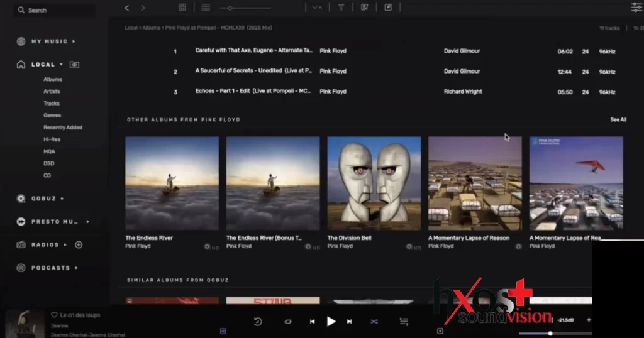Go forward with the right navigation arrow
Image resolution: width=644 pixels, height=338 pixels.
point(143,8)
